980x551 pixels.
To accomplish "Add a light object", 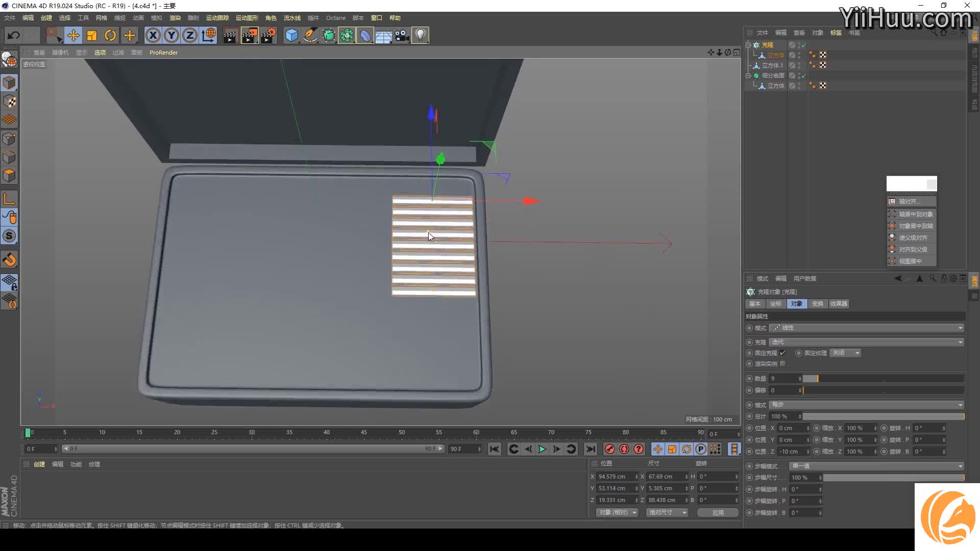I will (420, 35).
